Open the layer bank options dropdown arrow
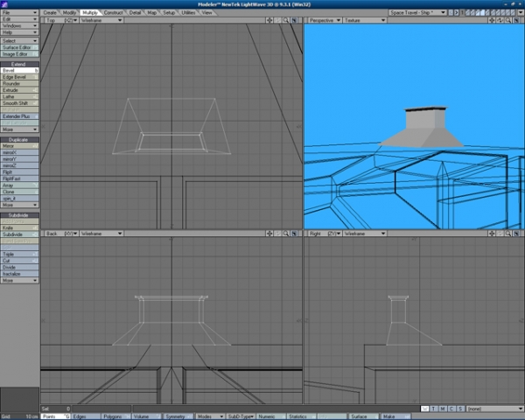Screen dimensions: 525x420 pyautogui.click(x=521, y=12)
